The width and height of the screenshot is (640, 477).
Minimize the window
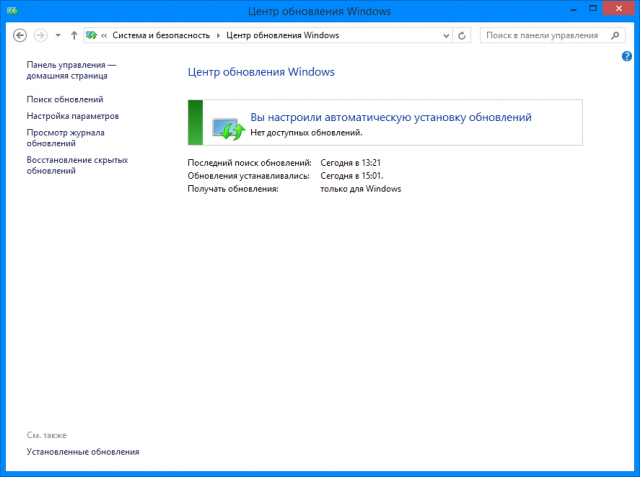tap(573, 9)
